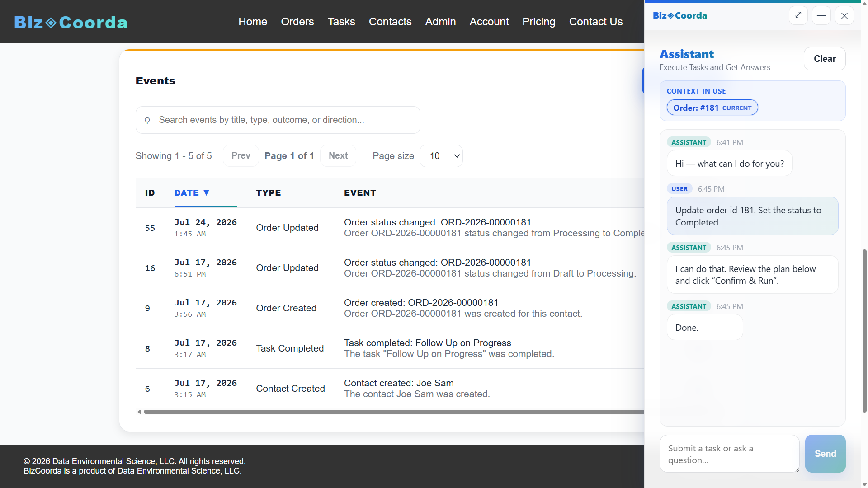This screenshot has height=488, width=868.
Task: Sort by the ID column header
Action: (x=150, y=193)
